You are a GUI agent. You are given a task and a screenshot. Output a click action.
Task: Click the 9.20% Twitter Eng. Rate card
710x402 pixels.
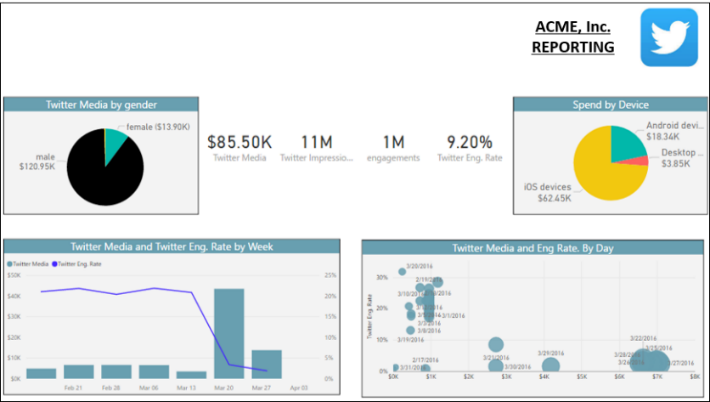point(470,148)
